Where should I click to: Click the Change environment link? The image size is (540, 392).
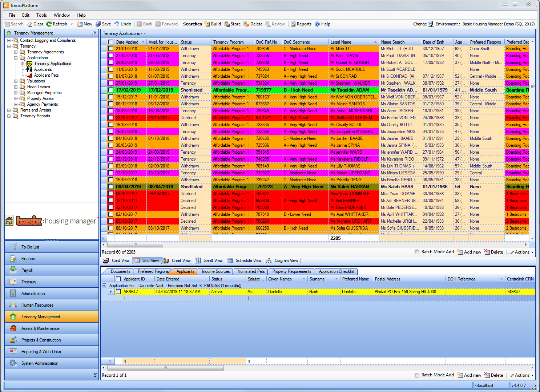coord(420,24)
